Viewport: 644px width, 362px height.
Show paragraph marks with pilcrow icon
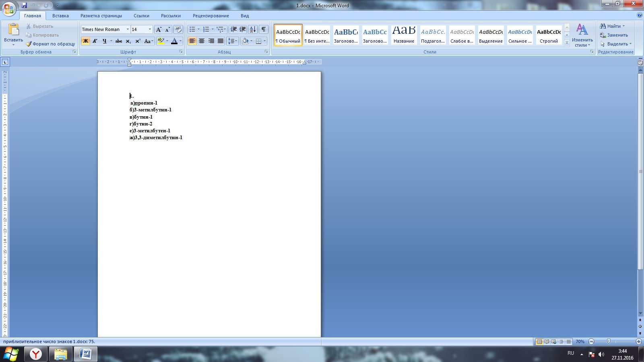point(263,29)
